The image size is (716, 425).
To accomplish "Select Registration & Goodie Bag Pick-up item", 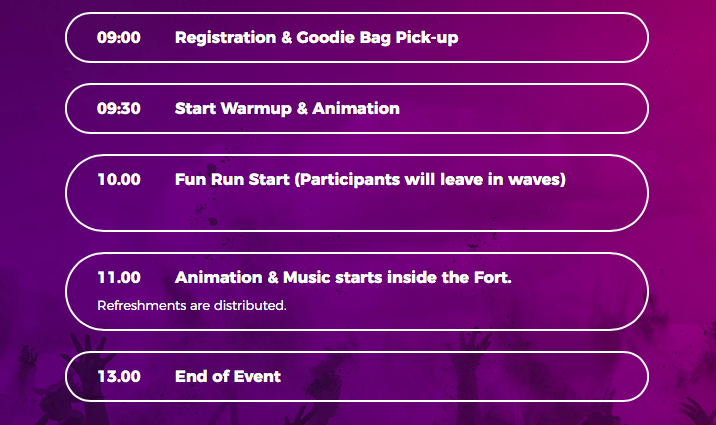I will tap(316, 37).
